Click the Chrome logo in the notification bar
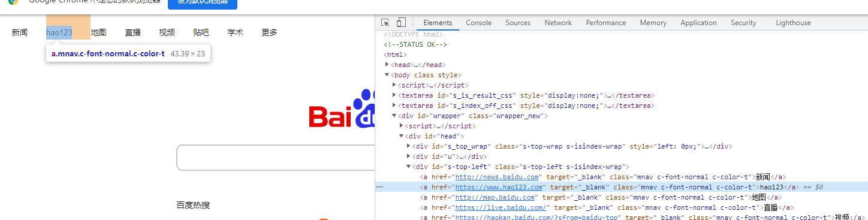Screen dimensions: 868x220 13,2
